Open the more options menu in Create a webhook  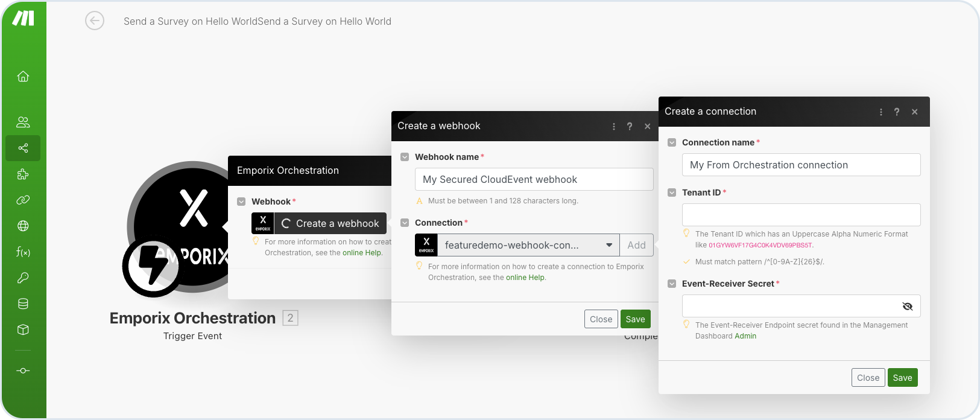click(614, 127)
